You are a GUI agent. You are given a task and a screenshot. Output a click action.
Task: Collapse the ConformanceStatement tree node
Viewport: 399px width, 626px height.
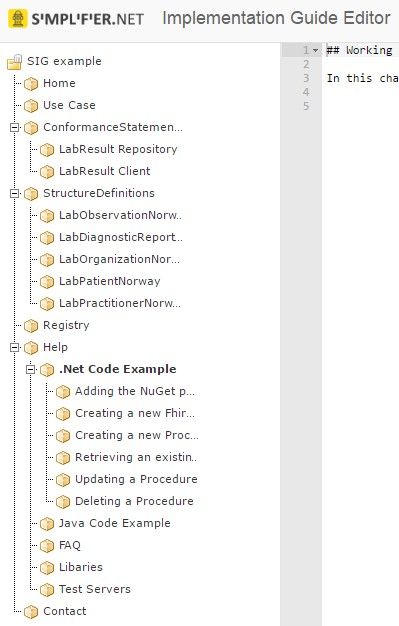pos(14,128)
